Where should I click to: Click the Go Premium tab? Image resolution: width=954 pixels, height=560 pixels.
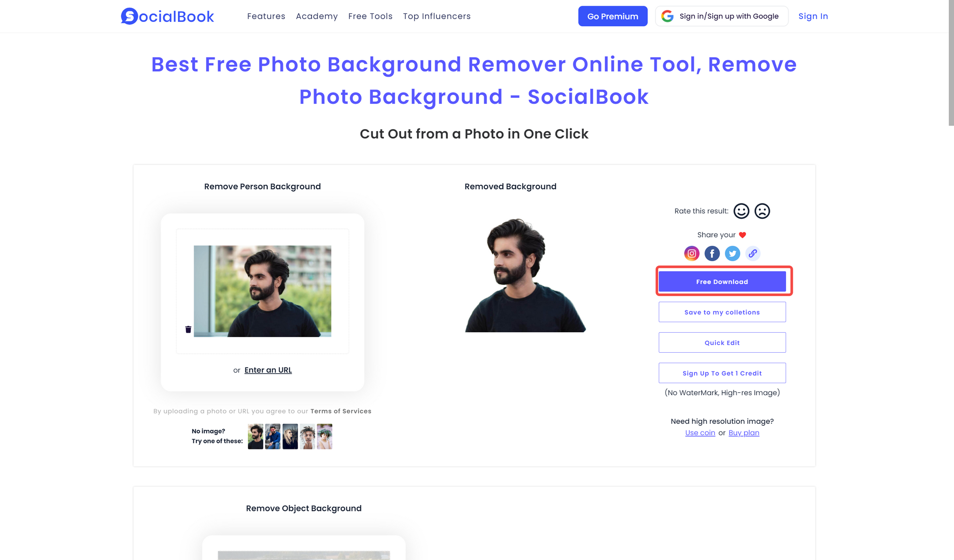[x=612, y=16]
